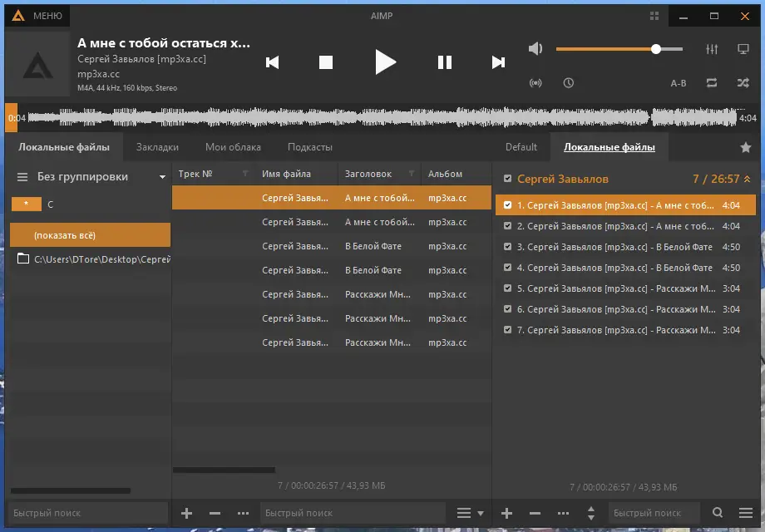
Task: Click the far-left Быстрый поиск field
Action: [88, 513]
